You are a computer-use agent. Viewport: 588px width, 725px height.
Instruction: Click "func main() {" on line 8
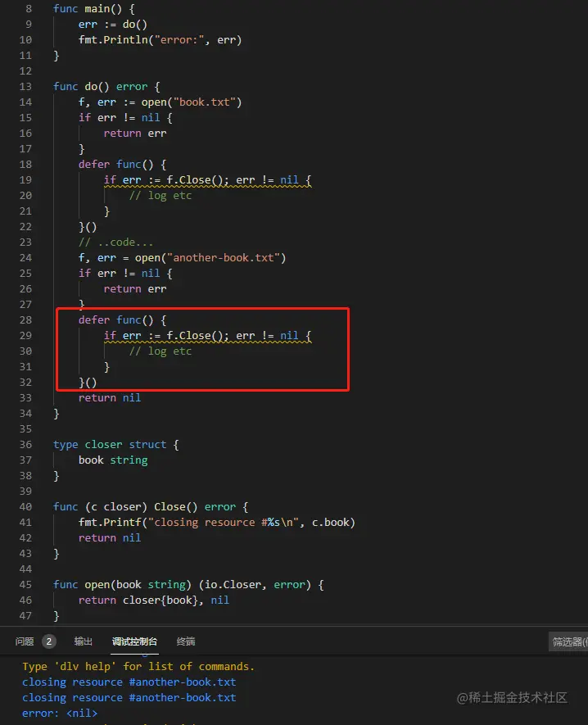pyautogui.click(x=94, y=8)
